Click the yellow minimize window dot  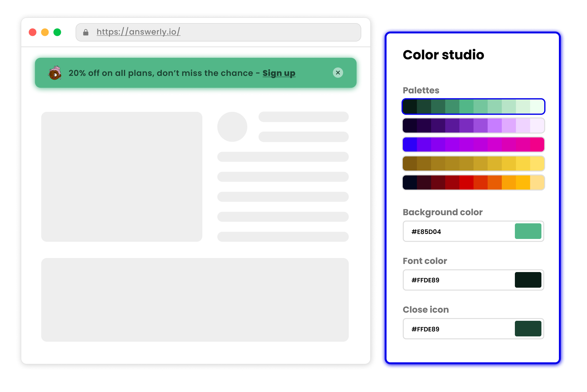pos(45,32)
